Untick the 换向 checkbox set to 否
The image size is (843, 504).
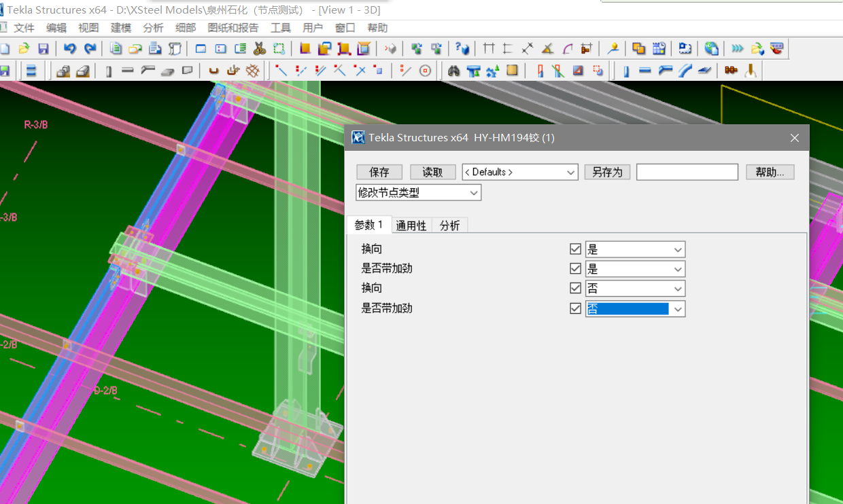coord(576,288)
